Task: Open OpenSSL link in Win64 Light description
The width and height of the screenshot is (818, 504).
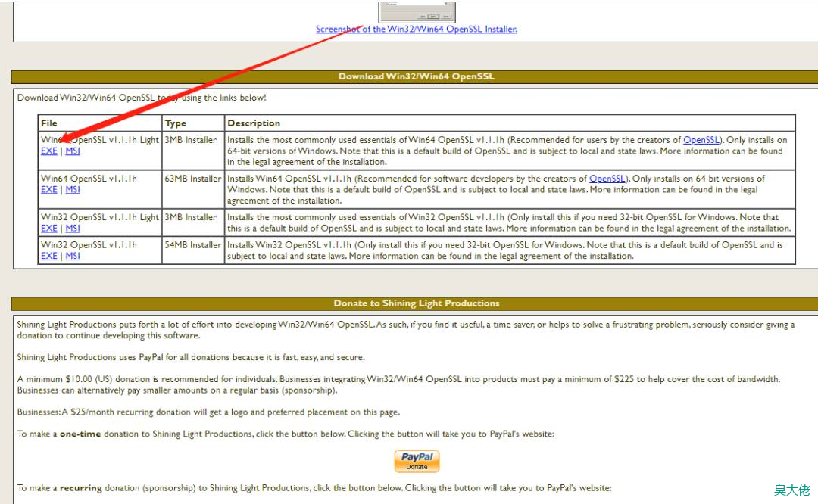Action: click(x=701, y=140)
